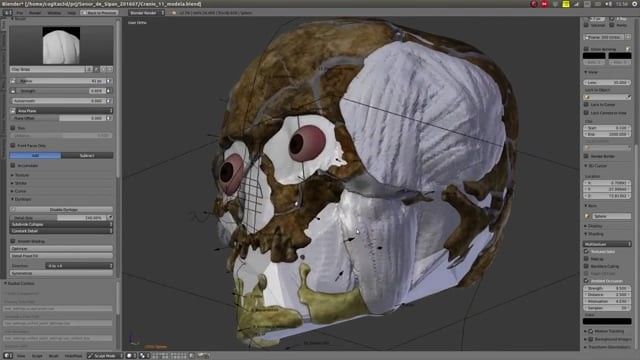Open the File menu in top bar
640x360 pixels.
click(x=20, y=13)
